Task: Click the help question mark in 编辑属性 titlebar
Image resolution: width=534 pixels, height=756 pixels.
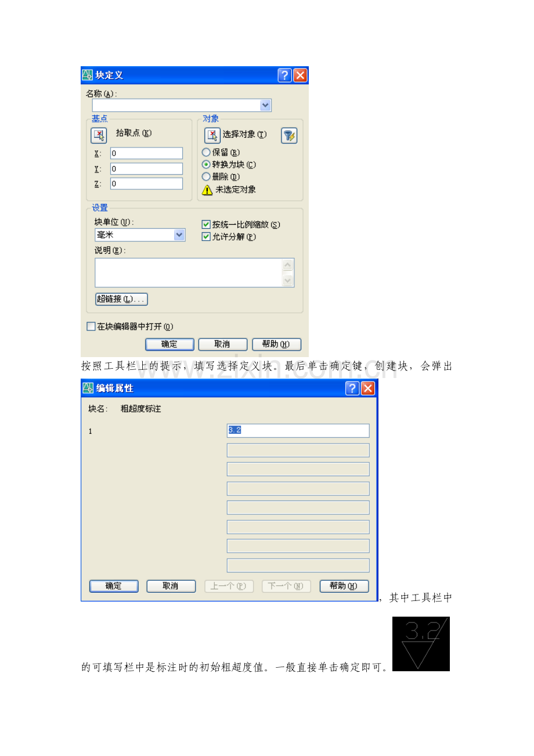Action: tap(352, 388)
